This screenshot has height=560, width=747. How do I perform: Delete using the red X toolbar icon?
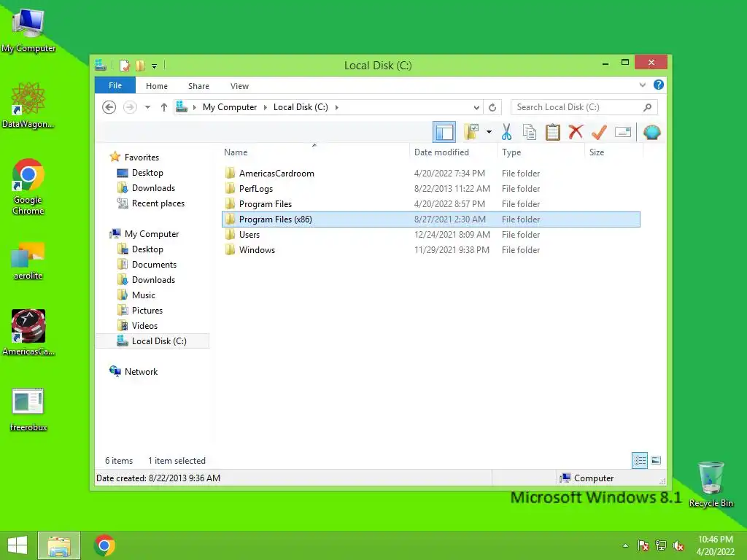tap(576, 132)
